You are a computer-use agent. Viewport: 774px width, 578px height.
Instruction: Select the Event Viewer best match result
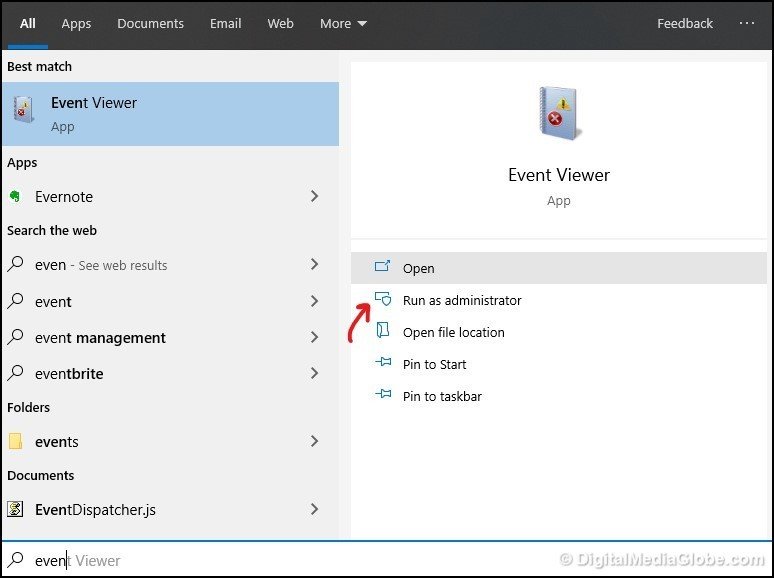170,114
